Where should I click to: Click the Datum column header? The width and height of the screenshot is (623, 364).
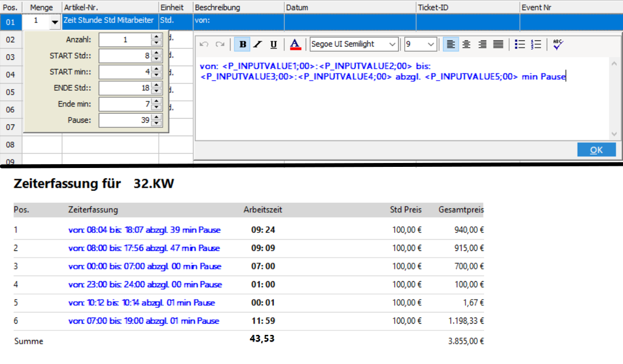point(350,7)
